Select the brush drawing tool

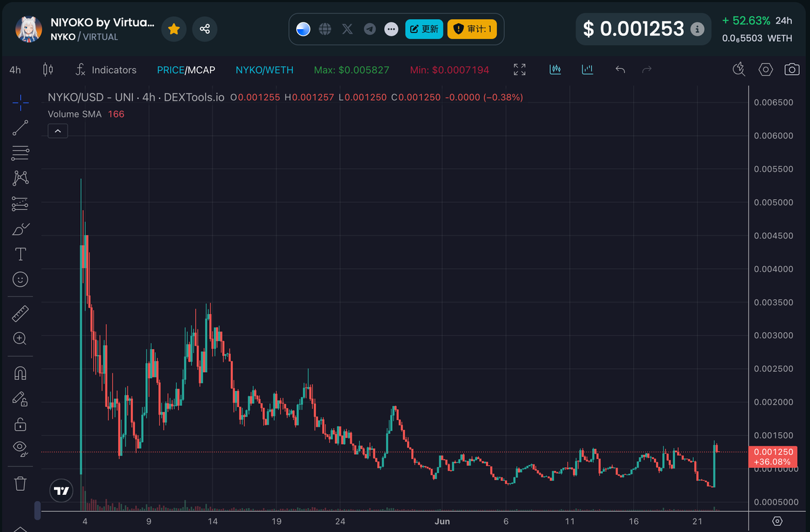20,229
